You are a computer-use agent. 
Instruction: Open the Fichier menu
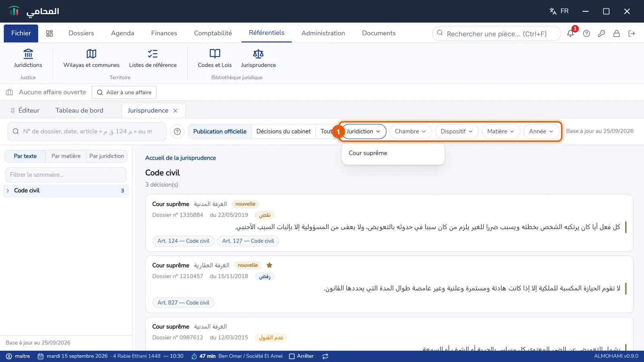point(21,33)
